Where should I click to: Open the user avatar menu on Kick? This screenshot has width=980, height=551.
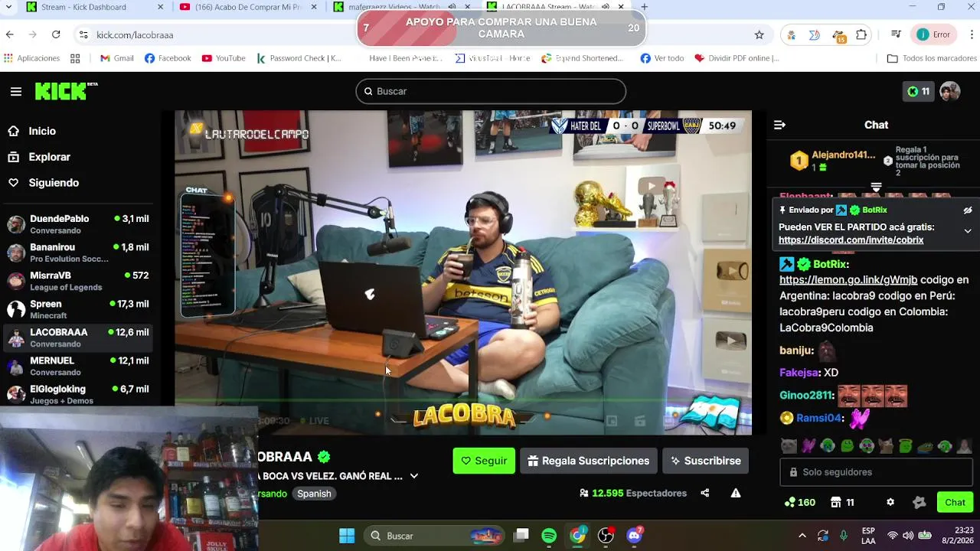tap(950, 92)
